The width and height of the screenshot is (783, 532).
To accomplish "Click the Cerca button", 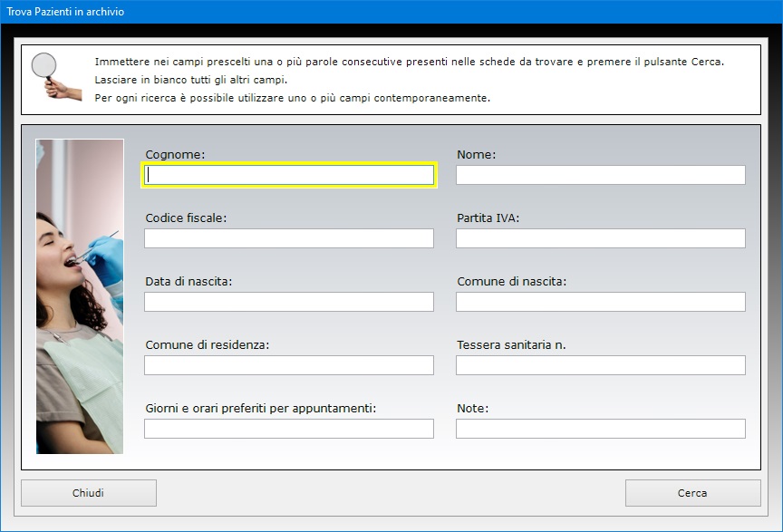I will pos(692,493).
